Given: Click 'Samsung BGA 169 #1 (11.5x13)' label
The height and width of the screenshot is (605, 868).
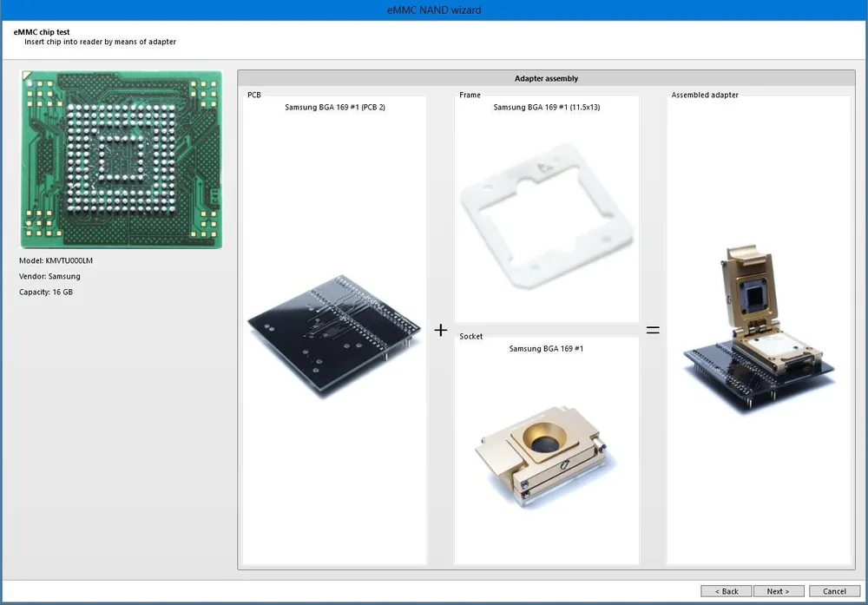Looking at the screenshot, I should (x=546, y=107).
